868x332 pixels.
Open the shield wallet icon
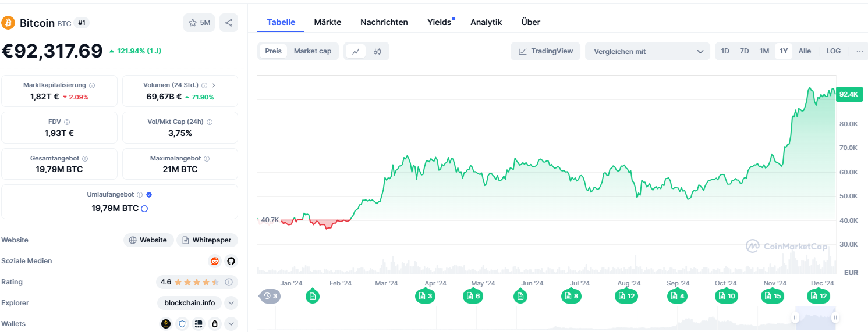182,324
